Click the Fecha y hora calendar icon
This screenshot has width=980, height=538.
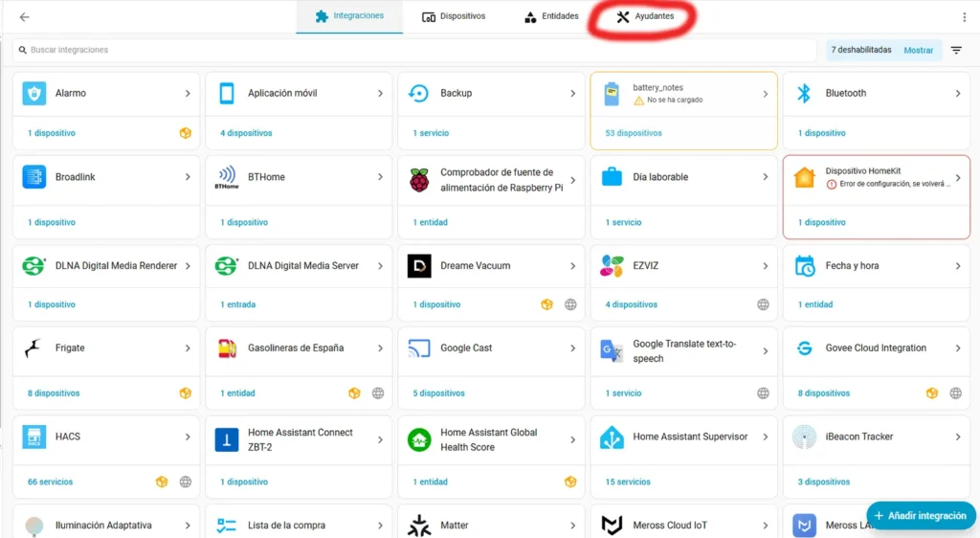click(x=804, y=265)
